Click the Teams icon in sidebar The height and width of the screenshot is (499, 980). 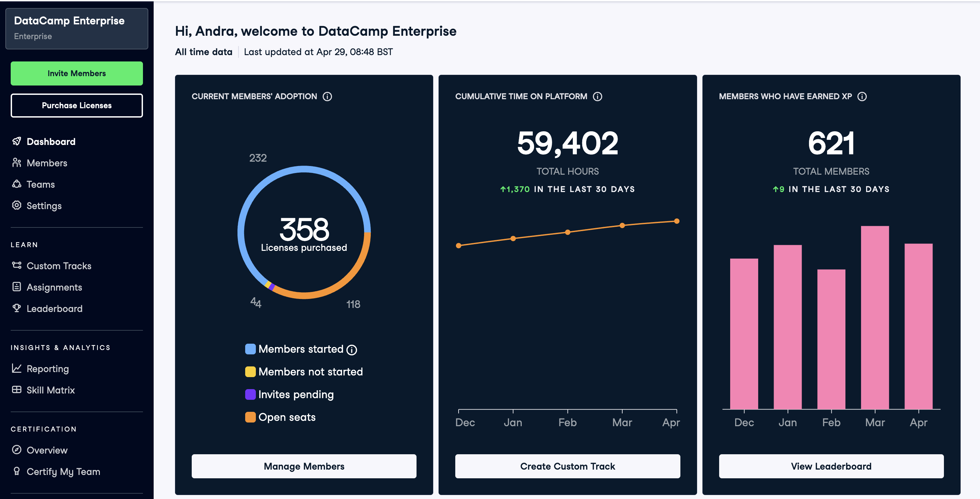click(16, 184)
